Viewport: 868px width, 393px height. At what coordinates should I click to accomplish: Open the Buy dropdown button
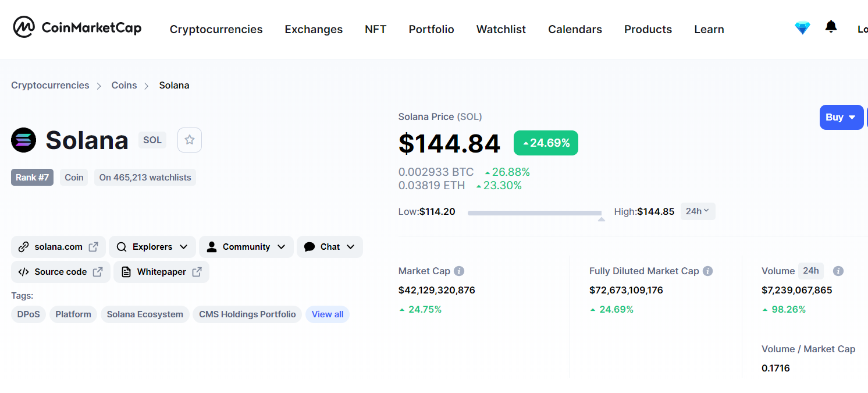pos(841,117)
